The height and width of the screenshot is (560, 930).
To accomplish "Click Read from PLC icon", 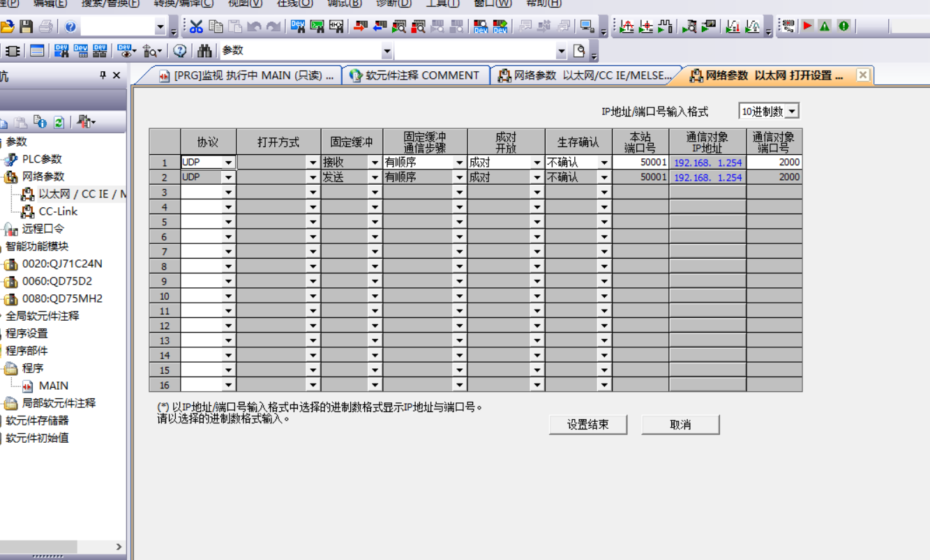I will point(380,27).
